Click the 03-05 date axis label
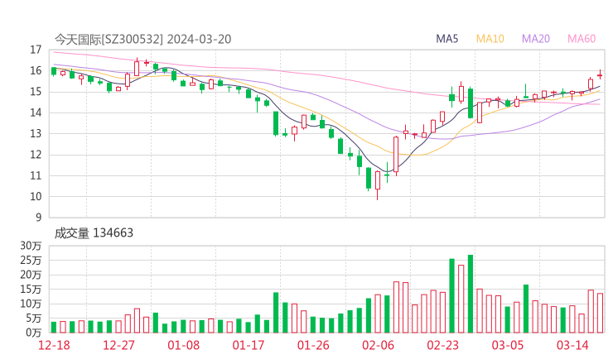The width and height of the screenshot is (613, 364). tap(508, 345)
